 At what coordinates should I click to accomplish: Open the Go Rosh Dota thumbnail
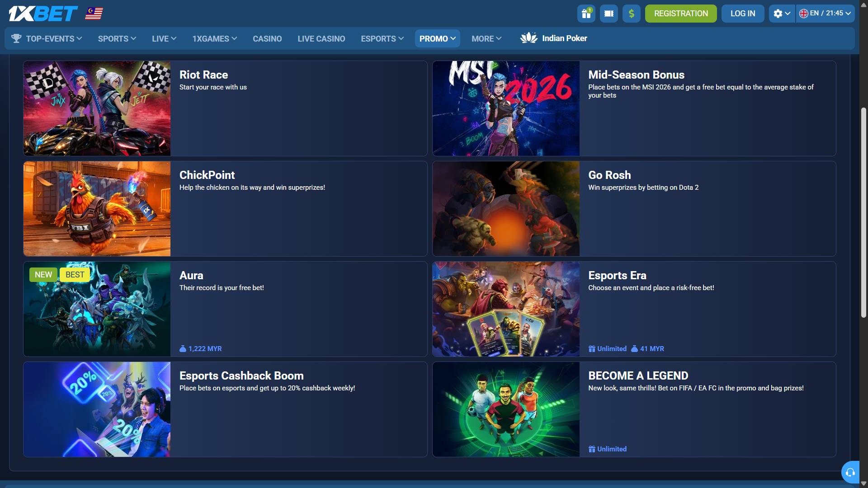pyautogui.click(x=506, y=209)
